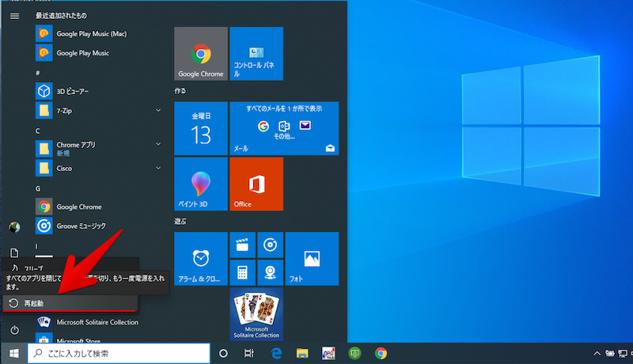Open the small calculator tile
This screenshot has width=633, height=364.
click(x=243, y=273)
